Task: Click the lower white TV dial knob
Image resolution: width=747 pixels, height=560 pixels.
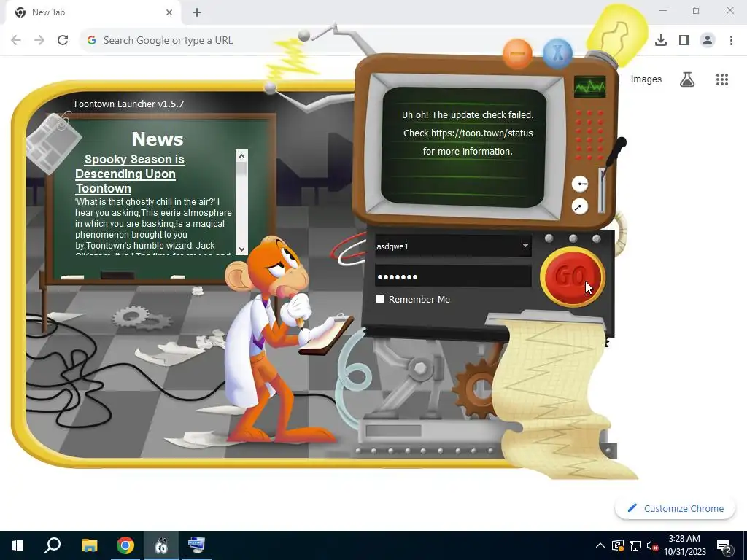Action: pyautogui.click(x=580, y=206)
